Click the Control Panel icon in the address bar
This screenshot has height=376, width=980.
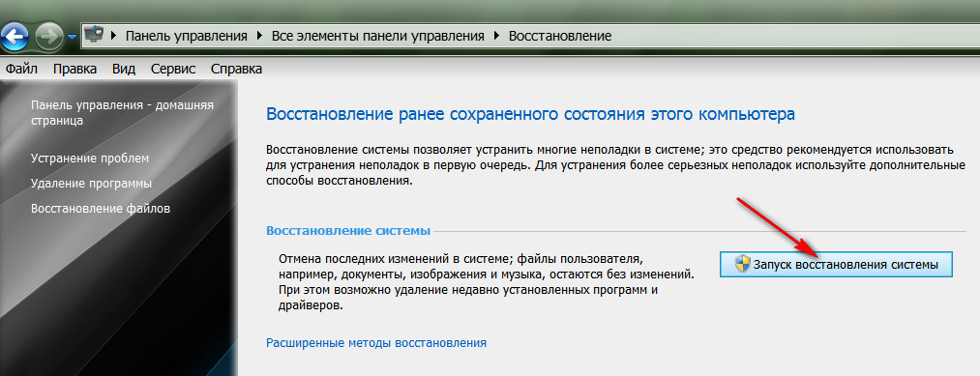(94, 35)
